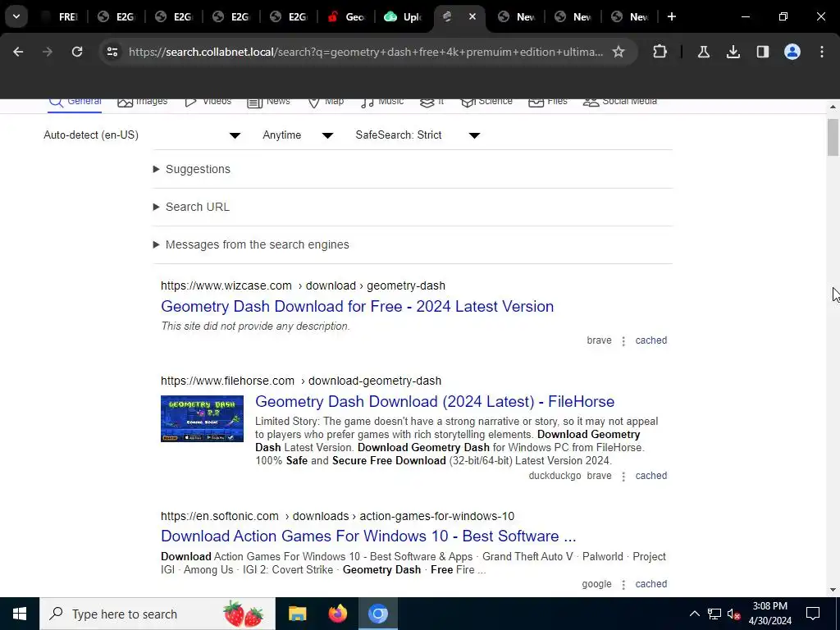Open options dots for FileHorse result
The image size is (840, 630).
(x=623, y=477)
